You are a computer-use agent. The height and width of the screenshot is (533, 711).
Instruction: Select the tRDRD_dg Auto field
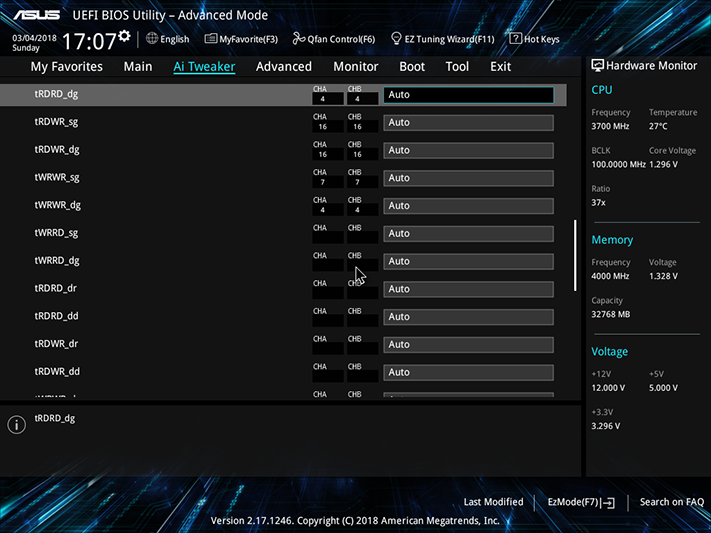[x=468, y=95]
